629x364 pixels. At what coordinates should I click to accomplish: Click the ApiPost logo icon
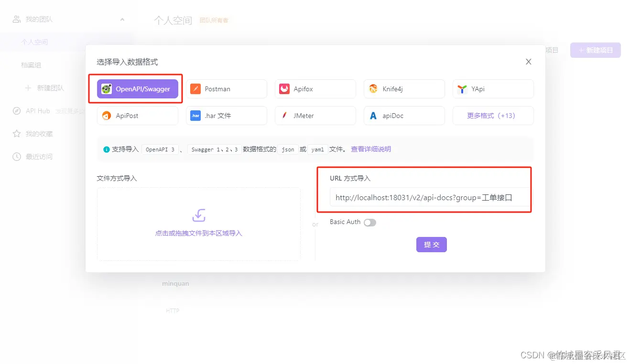pyautogui.click(x=107, y=116)
